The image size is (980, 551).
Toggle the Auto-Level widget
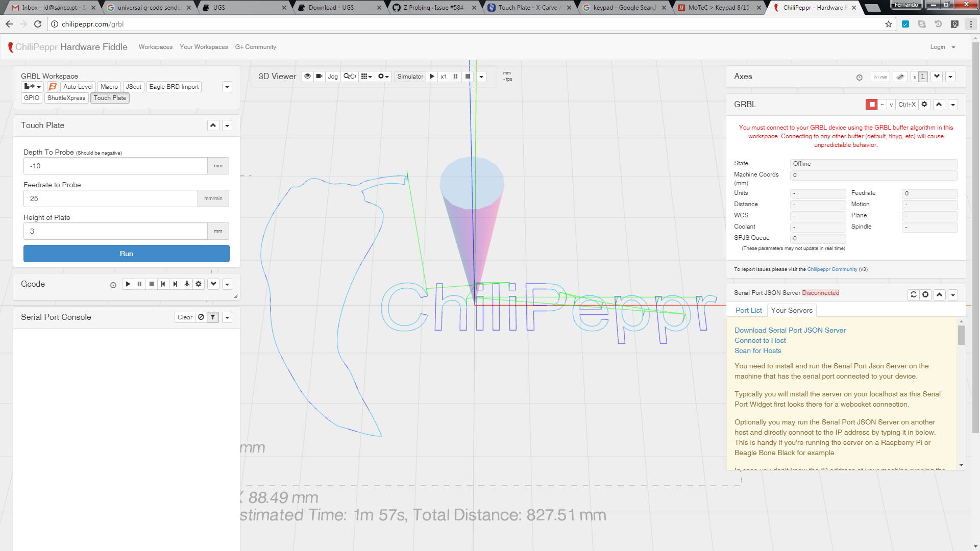click(78, 87)
